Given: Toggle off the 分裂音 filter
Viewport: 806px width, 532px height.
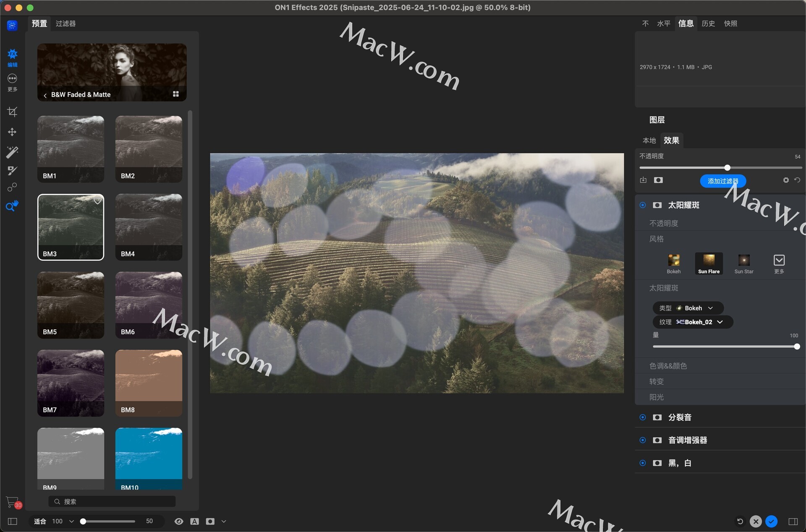Looking at the screenshot, I should point(643,417).
